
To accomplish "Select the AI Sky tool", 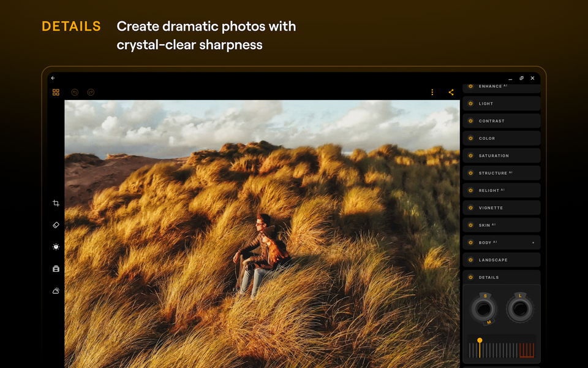I will click(x=56, y=290).
